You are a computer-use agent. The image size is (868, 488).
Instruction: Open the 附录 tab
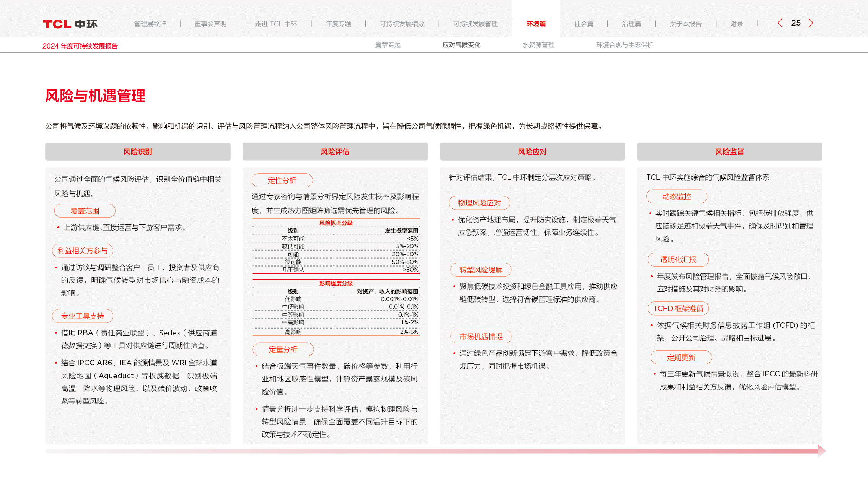click(737, 24)
